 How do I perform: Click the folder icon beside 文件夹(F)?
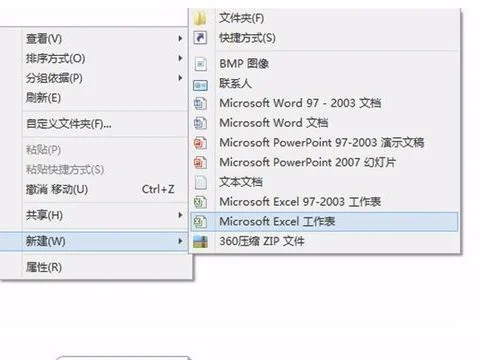tap(200, 18)
